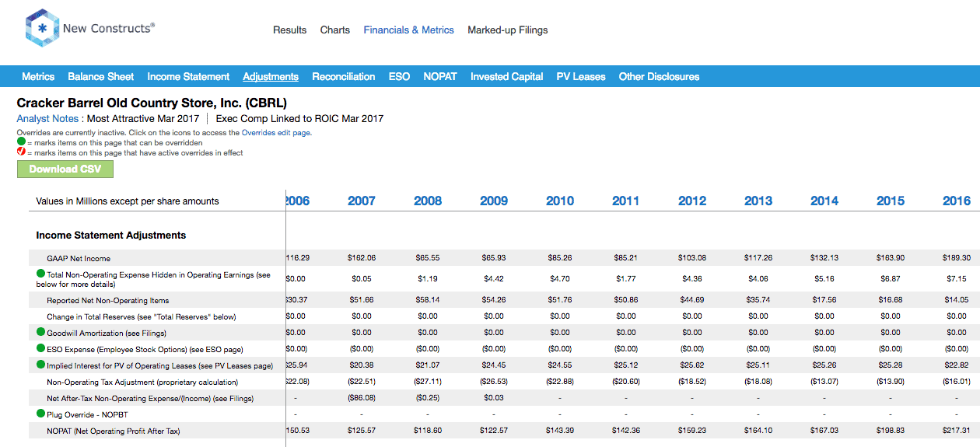Click Reported Net Non-Operating Items row label

108,300
